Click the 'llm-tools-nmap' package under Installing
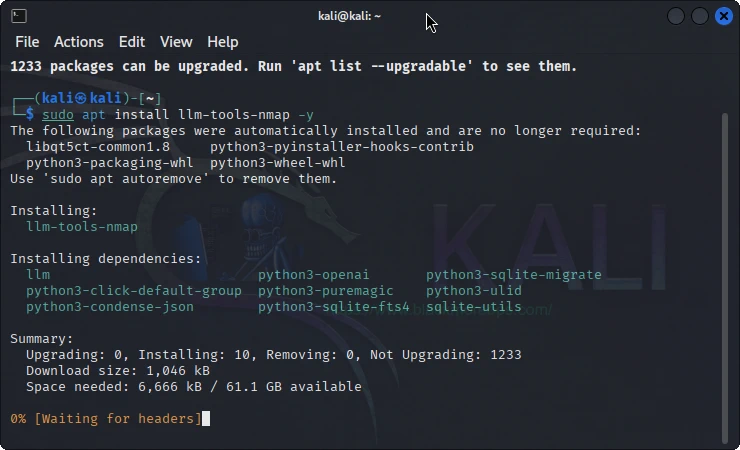Screen dimensions: 740x450 [82, 227]
